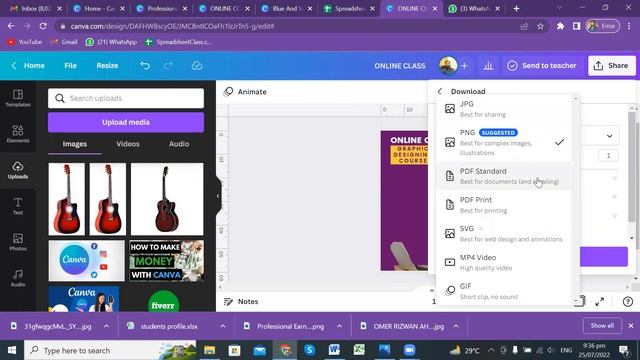Switch to the Images tab
The image size is (640, 360).
pyautogui.click(x=75, y=144)
